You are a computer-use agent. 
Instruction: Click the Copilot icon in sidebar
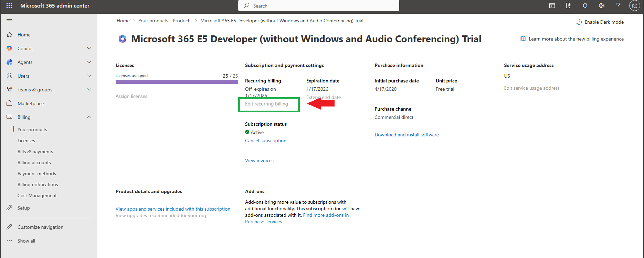tap(9, 48)
